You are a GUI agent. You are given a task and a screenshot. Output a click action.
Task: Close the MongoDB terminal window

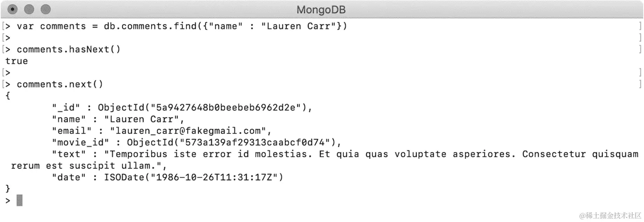(12, 9)
